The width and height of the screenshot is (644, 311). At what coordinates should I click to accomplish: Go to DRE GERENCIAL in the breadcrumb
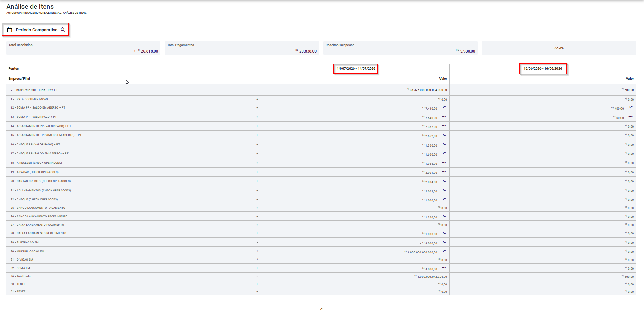coord(51,13)
